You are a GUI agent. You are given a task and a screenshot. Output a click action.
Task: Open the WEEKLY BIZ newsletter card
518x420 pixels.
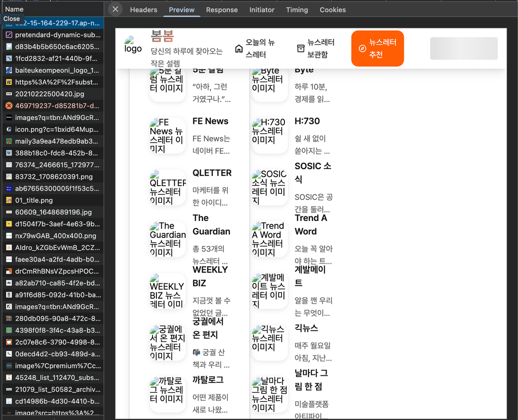coord(191,291)
